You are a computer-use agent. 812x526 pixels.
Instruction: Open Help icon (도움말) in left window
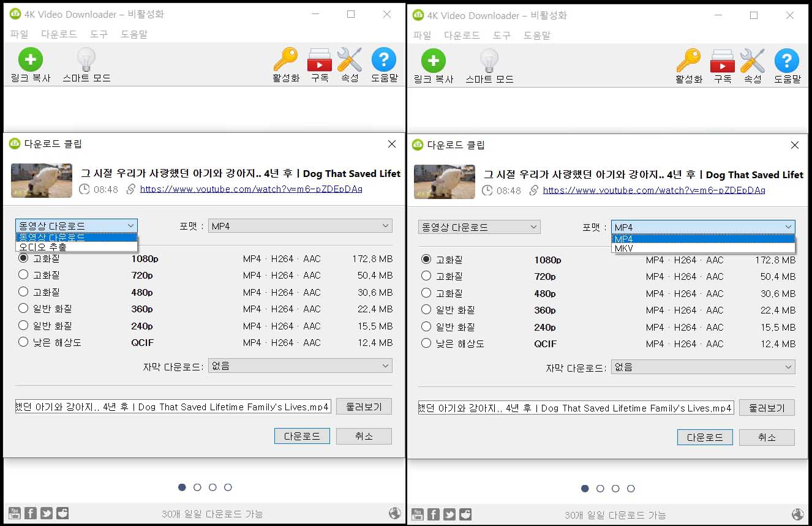[x=384, y=65]
